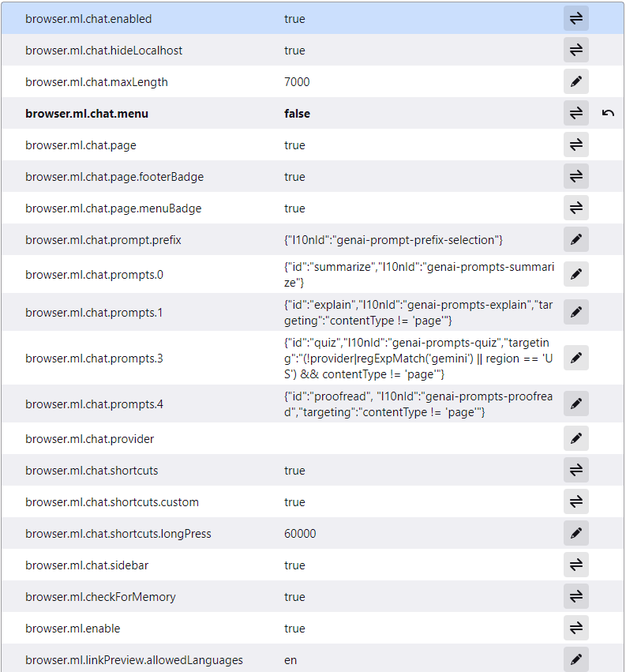
Task: Toggle browser.ml.enable preference
Action: pyautogui.click(x=576, y=629)
